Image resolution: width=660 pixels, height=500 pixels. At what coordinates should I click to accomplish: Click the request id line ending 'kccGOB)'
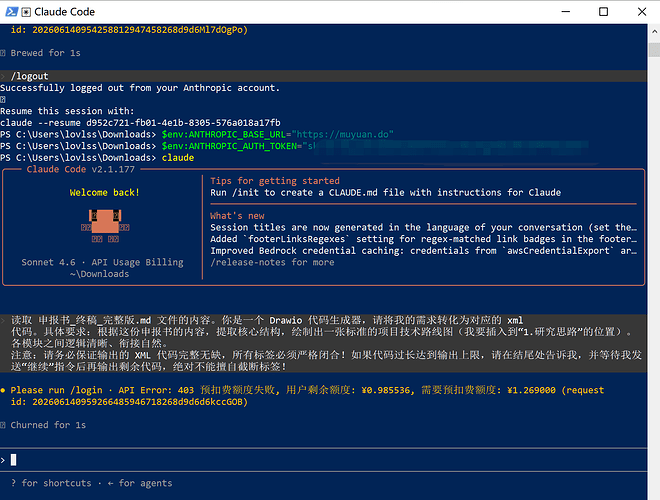(x=129, y=402)
